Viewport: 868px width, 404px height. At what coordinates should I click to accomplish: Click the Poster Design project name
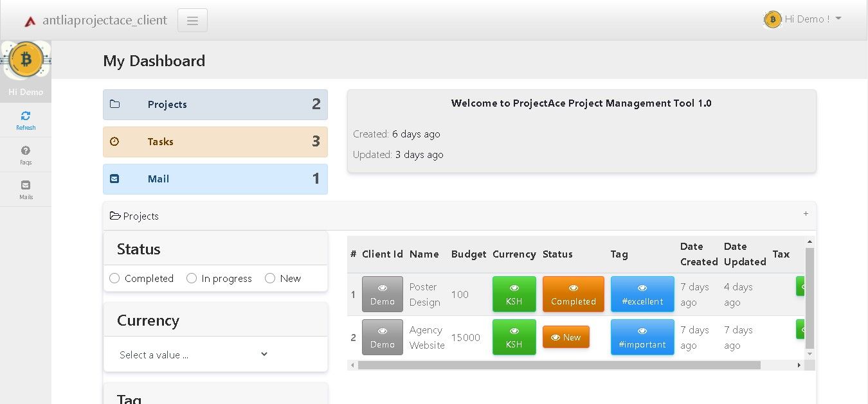425,294
